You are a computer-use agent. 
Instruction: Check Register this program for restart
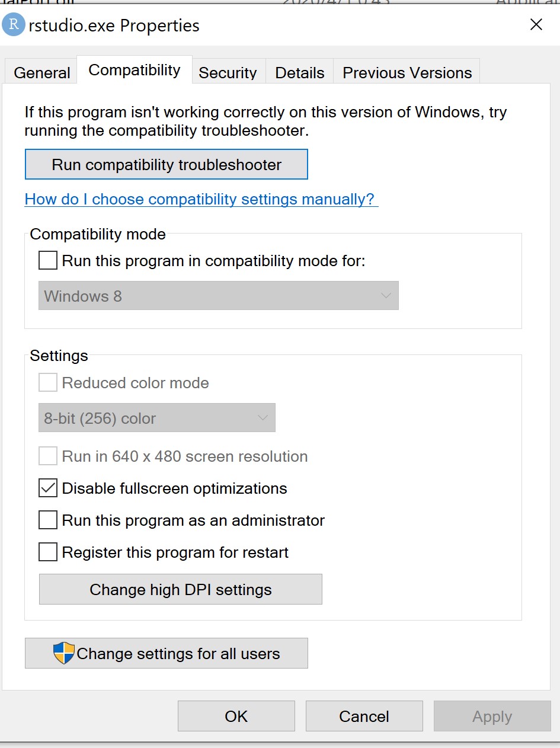click(47, 552)
